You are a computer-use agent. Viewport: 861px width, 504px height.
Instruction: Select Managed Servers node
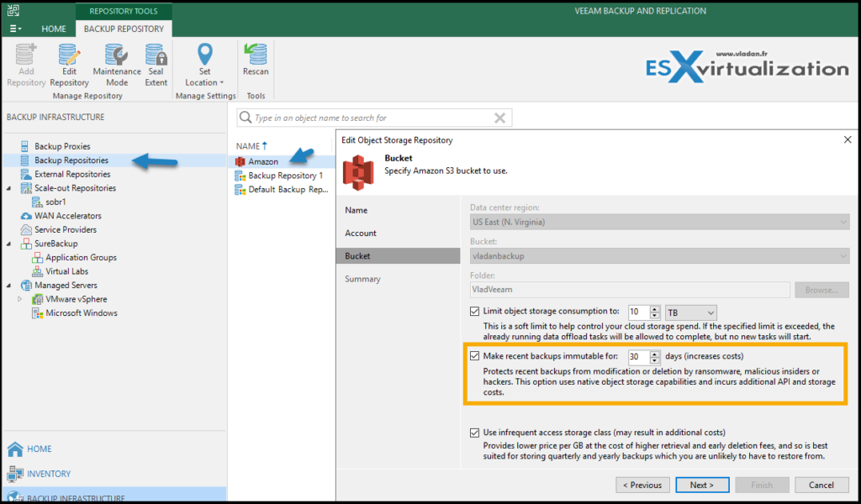tap(66, 285)
